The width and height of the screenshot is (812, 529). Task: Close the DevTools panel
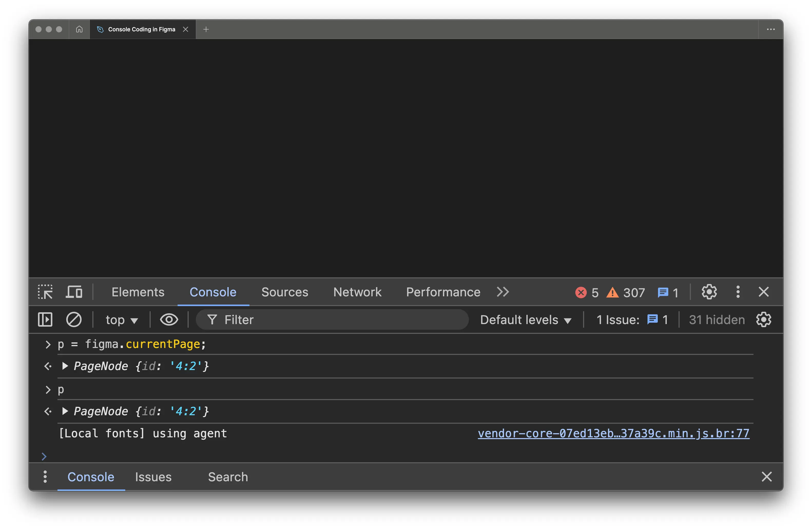point(763,292)
